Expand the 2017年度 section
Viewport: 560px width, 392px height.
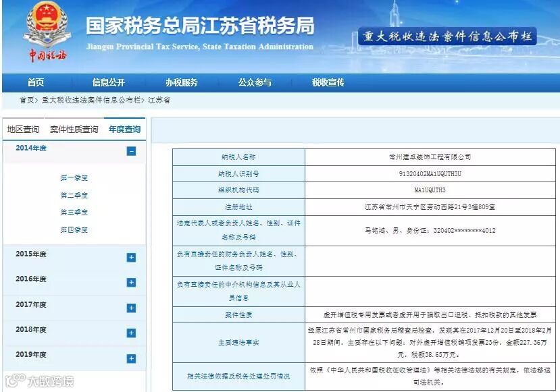tap(131, 308)
